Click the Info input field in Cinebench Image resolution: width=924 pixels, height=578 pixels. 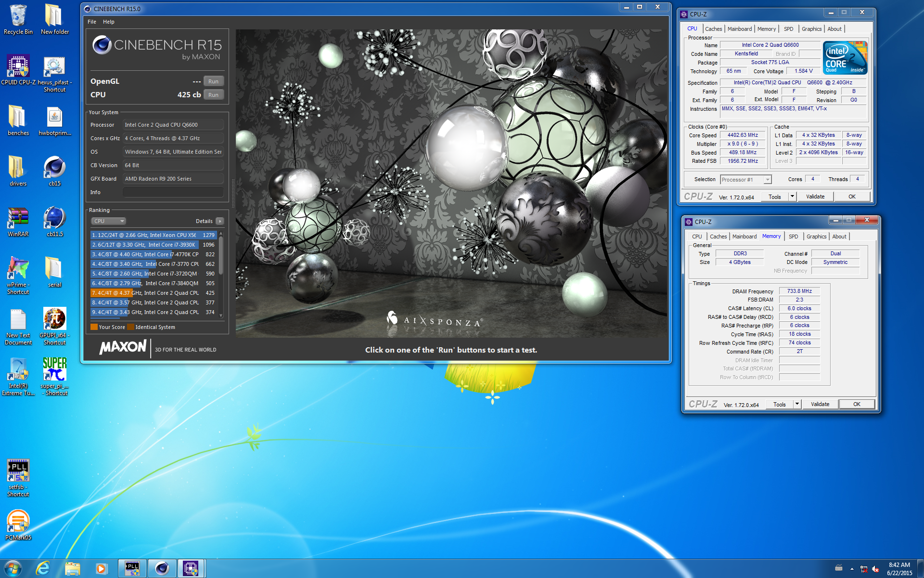point(173,192)
